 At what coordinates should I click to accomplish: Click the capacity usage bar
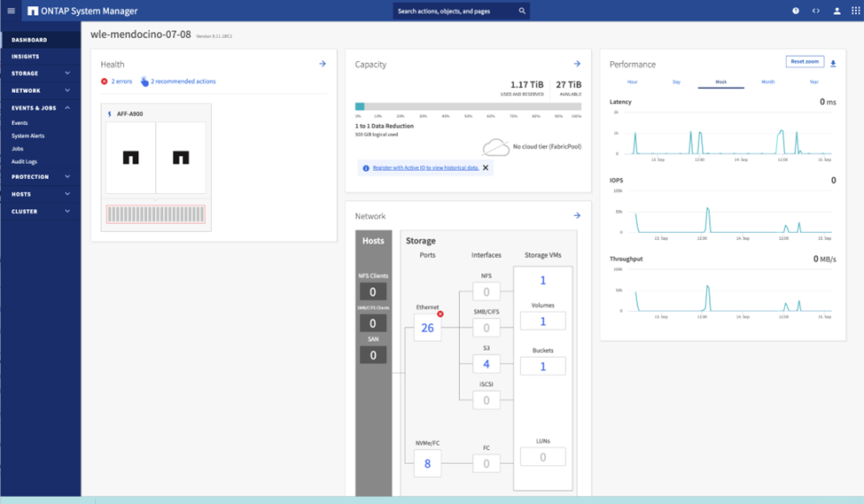(468, 106)
